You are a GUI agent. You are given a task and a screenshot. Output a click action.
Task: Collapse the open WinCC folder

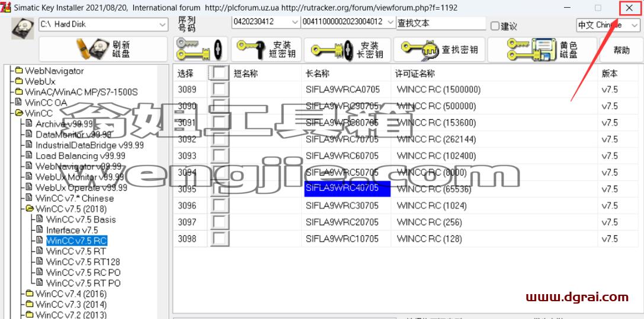pyautogui.click(x=18, y=113)
